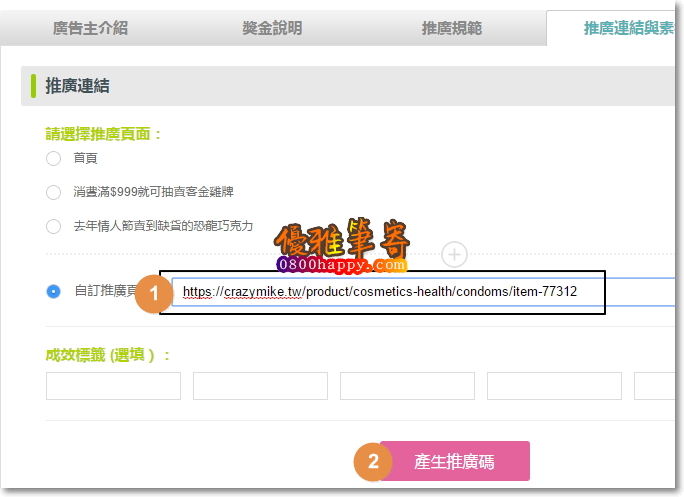Select the 自訂推廣頁 radio button

point(54,291)
